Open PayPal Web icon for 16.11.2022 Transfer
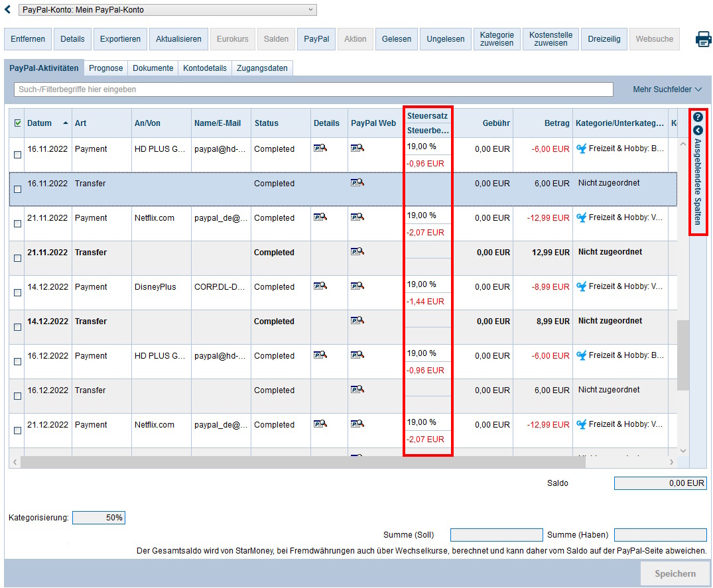The image size is (713, 588). click(357, 182)
